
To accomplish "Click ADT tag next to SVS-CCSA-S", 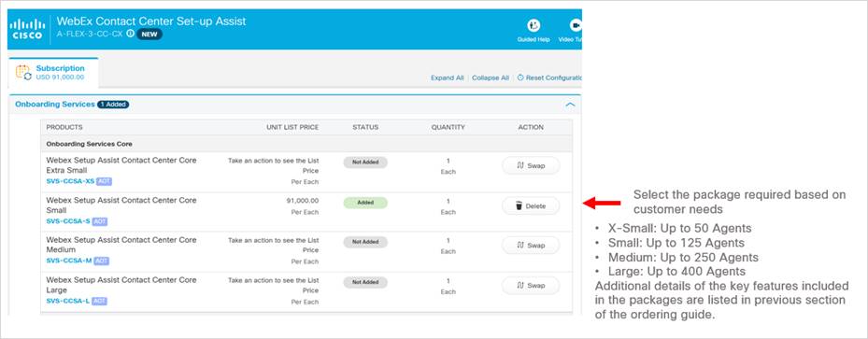I will (x=100, y=221).
